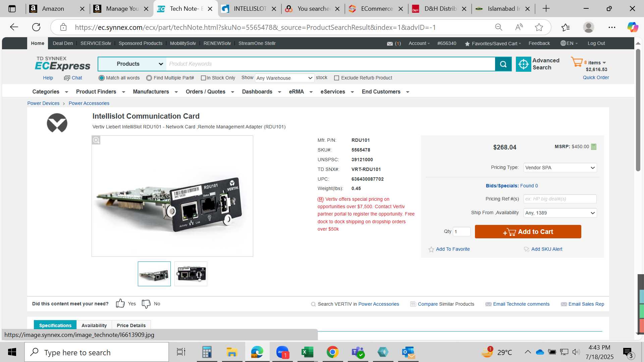This screenshot has height=362, width=644.
Task: Select Find Multiple Part# radio button
Action: click(x=149, y=78)
